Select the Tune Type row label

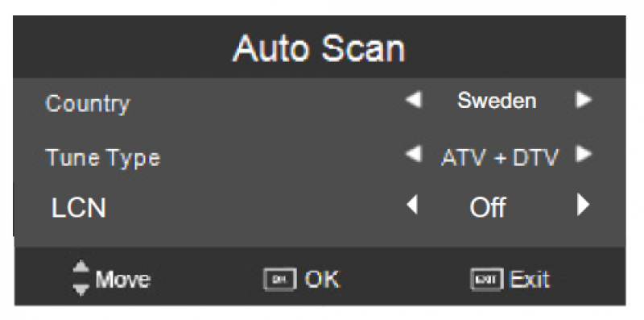click(103, 158)
